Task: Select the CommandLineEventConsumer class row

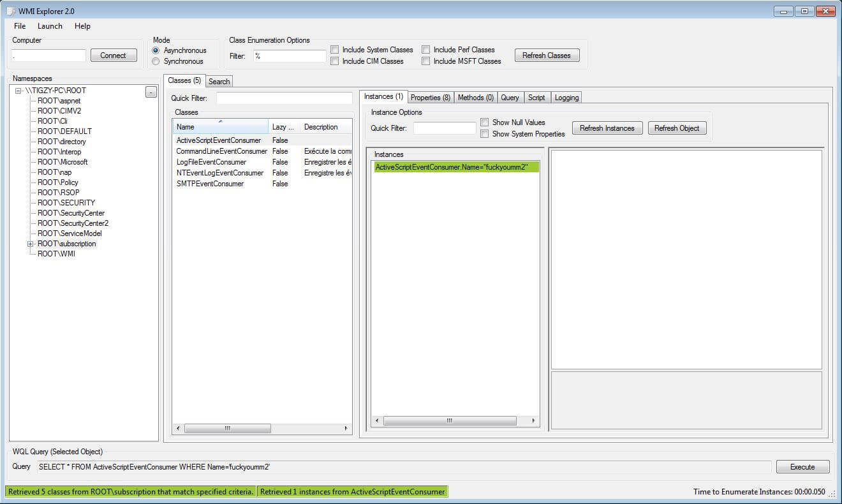Action: (221, 151)
